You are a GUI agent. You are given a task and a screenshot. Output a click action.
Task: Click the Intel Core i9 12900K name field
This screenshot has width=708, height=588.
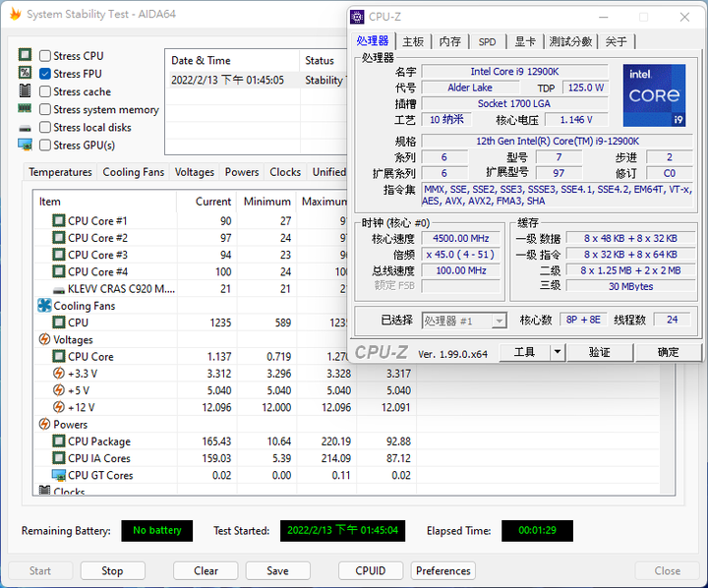coord(514,72)
